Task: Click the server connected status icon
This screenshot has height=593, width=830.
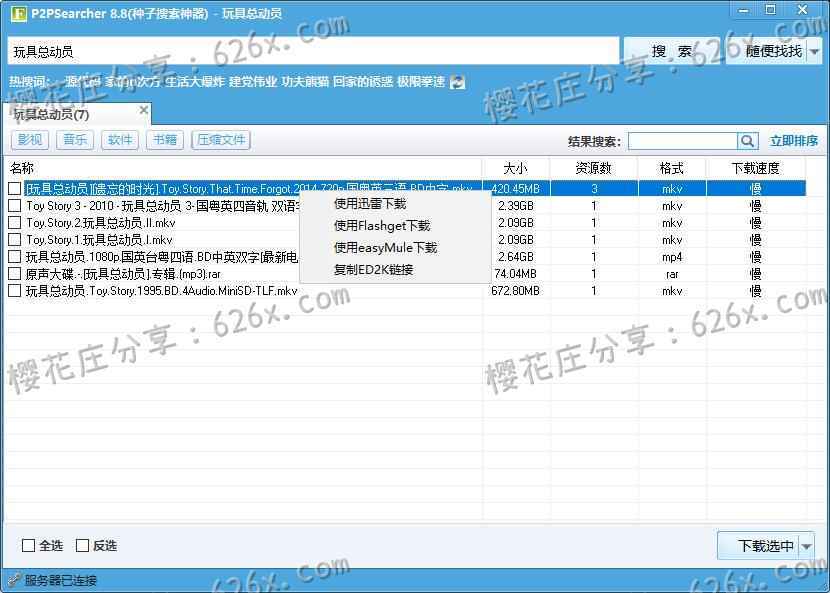Action: click(x=14, y=580)
